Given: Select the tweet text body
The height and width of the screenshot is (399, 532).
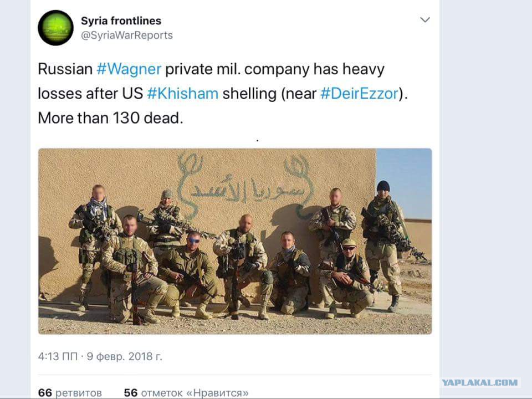Looking at the screenshot, I should [223, 94].
